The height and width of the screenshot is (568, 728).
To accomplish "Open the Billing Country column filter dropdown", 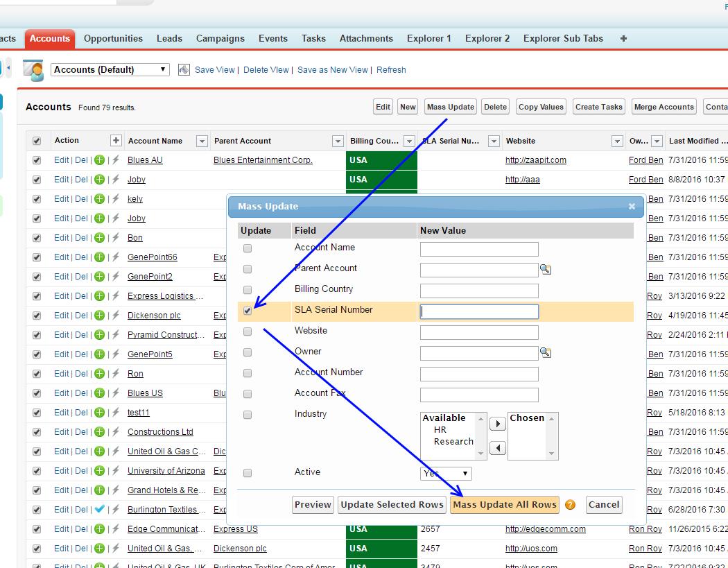I will tap(409, 141).
